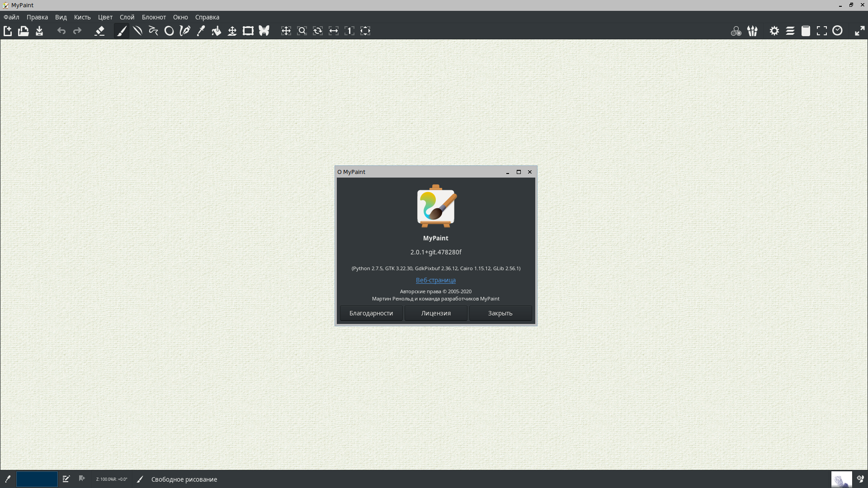The width and height of the screenshot is (868, 488).
Task: Open the Окно menu
Action: (180, 17)
